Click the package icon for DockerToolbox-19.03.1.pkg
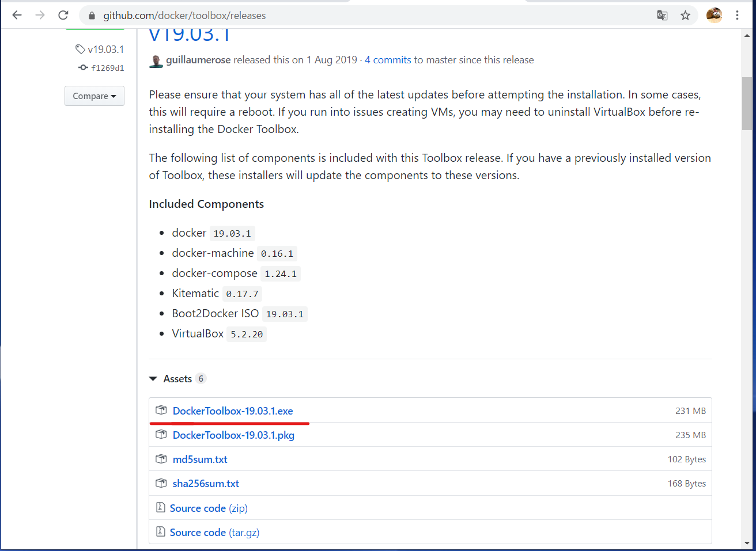 [161, 435]
